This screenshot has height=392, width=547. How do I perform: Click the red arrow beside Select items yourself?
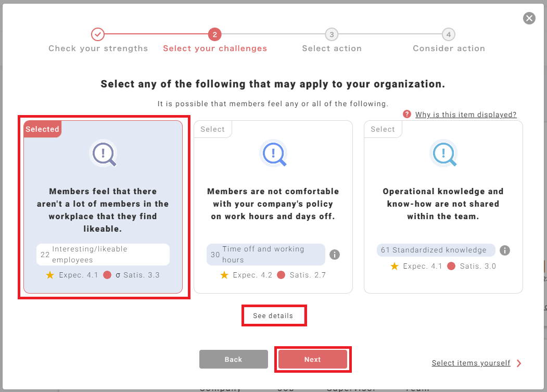519,363
